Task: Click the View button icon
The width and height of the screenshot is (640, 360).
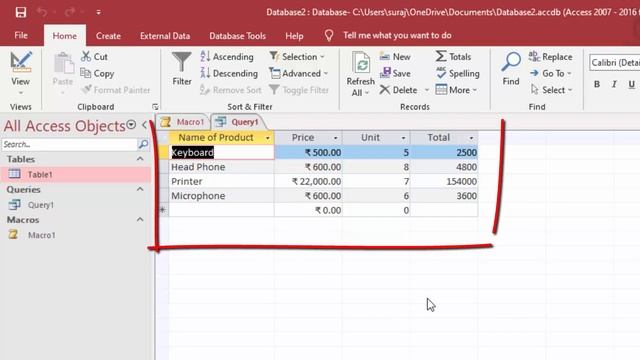Action: click(x=20, y=62)
